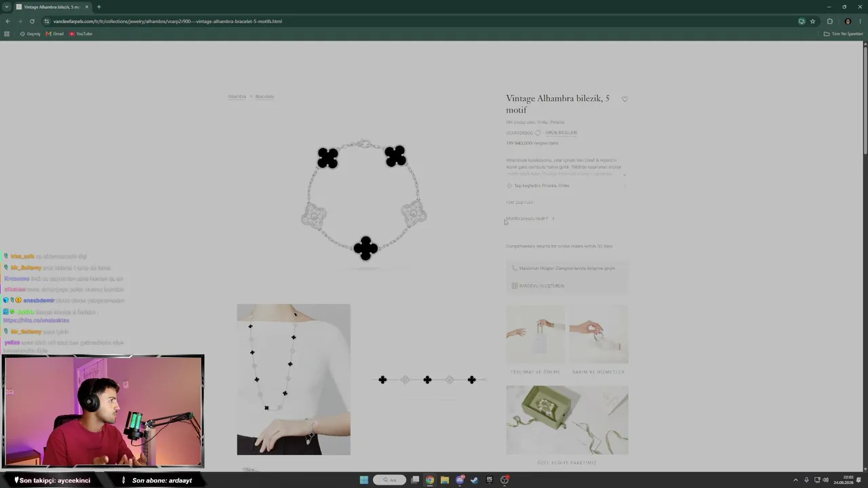This screenshot has height=488, width=868.
Task: Open File Explorer from the taskbar
Action: pos(445,480)
